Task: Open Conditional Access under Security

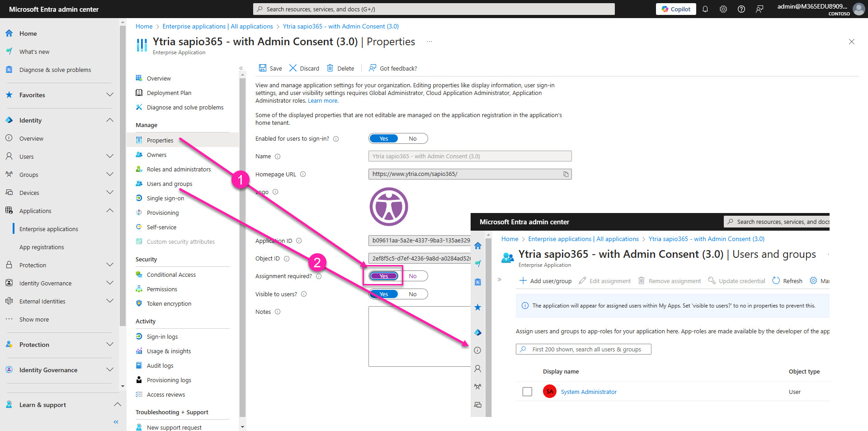Action: coord(171,275)
